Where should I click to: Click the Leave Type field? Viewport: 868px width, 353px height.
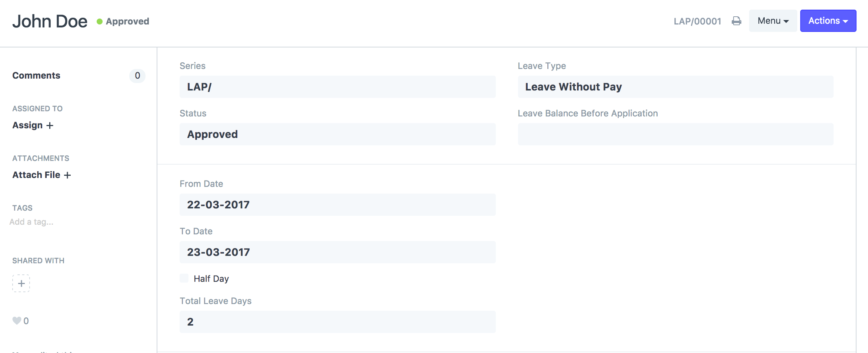click(x=675, y=87)
